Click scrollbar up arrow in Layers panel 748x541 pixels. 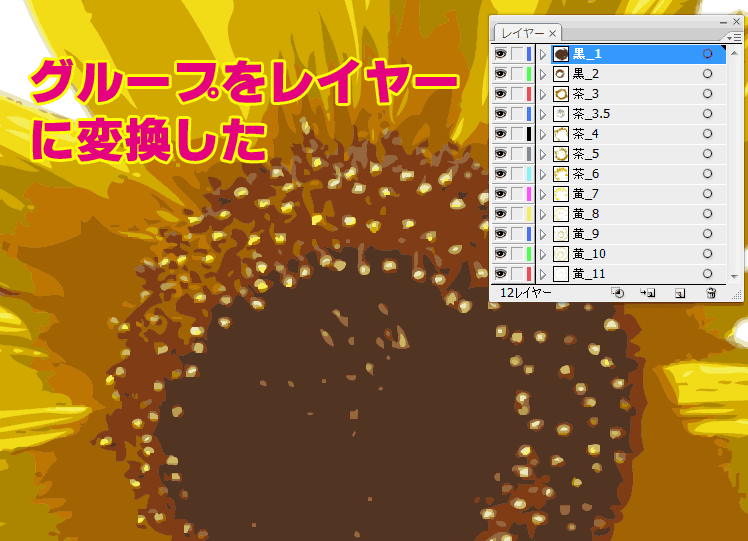[735, 53]
